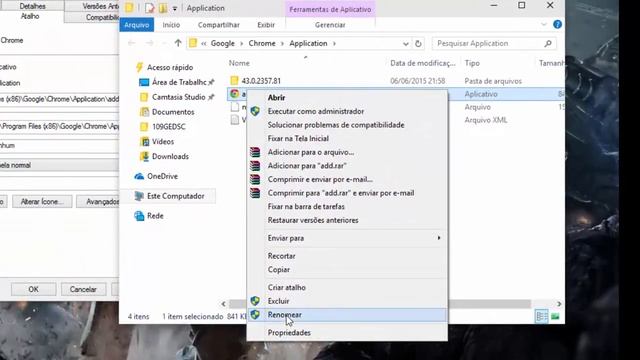Click "Alterar Ícone..." in the properties dialog
This screenshot has height=360, width=640.
42,202
